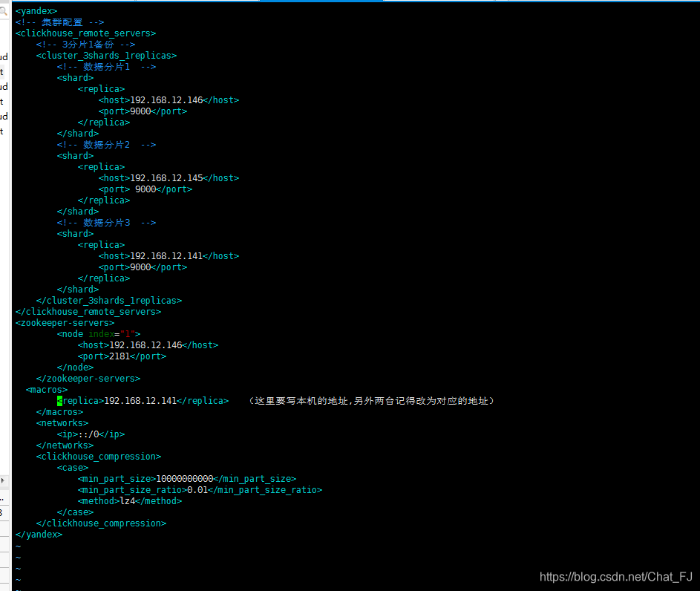Image resolution: width=700 pixels, height=591 pixels.
Task: Click the opening <cluster_3shards_1replicas> tag
Action: pos(106,56)
